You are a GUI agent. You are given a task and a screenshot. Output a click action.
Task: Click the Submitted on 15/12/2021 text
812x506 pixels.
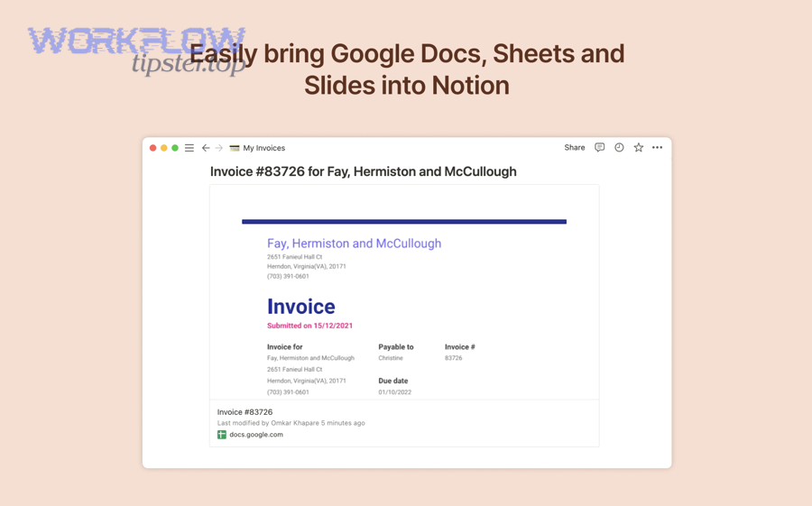[309, 326]
